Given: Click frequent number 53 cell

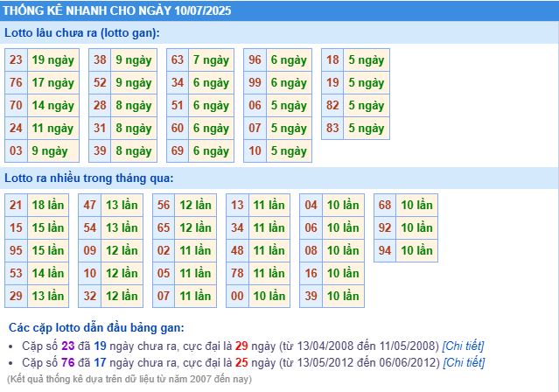Looking at the screenshot, I should 16,273.
